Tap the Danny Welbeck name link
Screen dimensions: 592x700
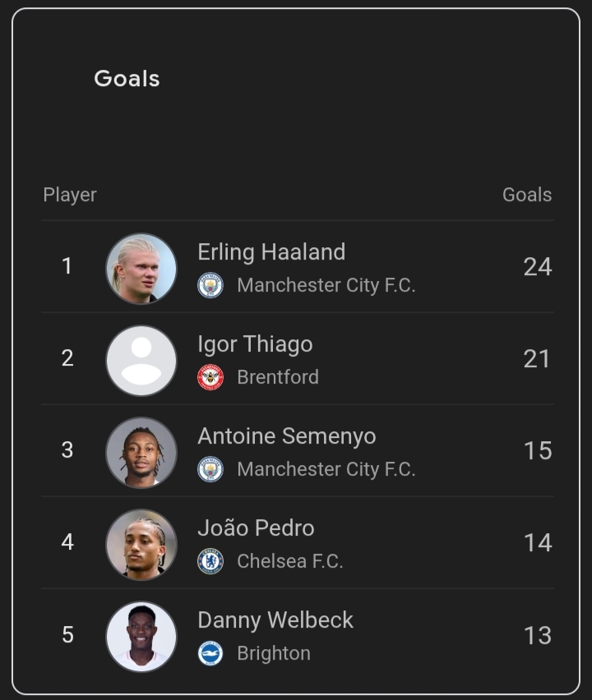pos(275,620)
